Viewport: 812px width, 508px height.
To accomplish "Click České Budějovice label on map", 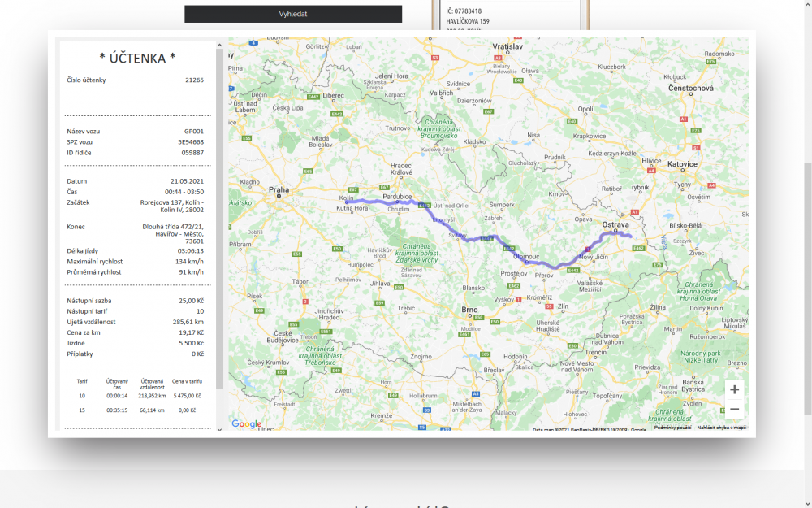I will tap(283, 337).
